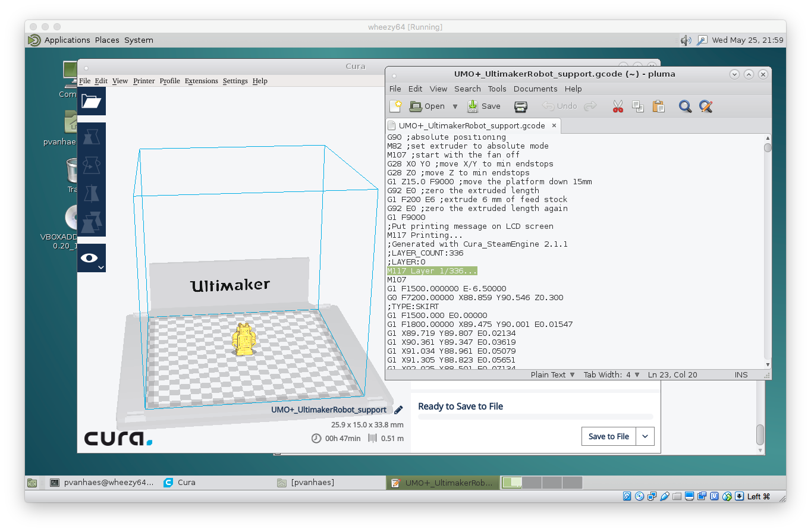Viewport: 811px width, 532px height.
Task: Open the Plain Text language dropdown
Action: click(x=553, y=375)
